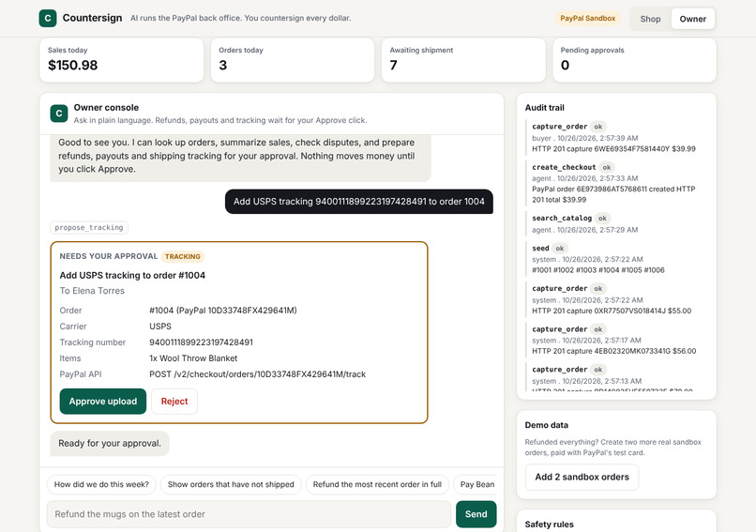Open the Awaiting shipment card
This screenshot has width=756, height=532.
tap(463, 60)
